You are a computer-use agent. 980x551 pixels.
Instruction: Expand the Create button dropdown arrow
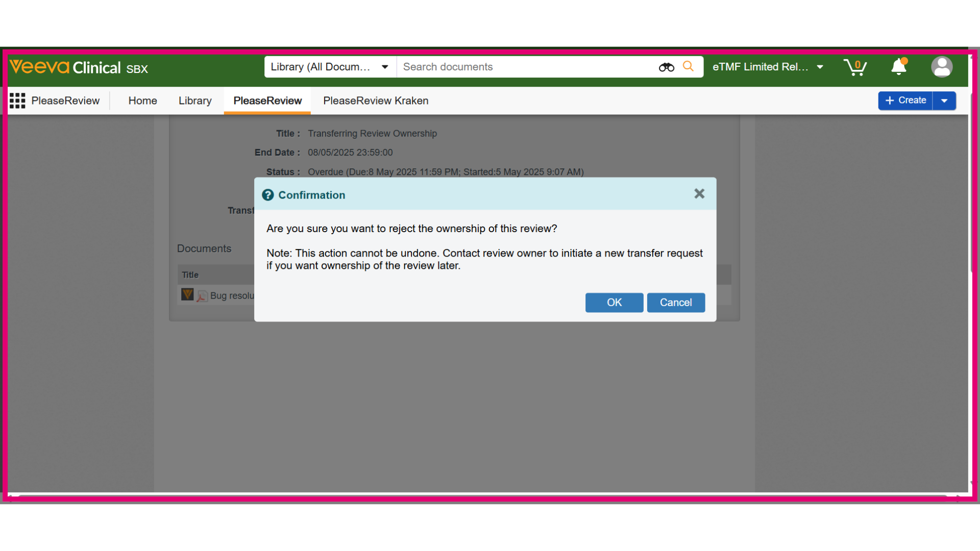(x=944, y=101)
